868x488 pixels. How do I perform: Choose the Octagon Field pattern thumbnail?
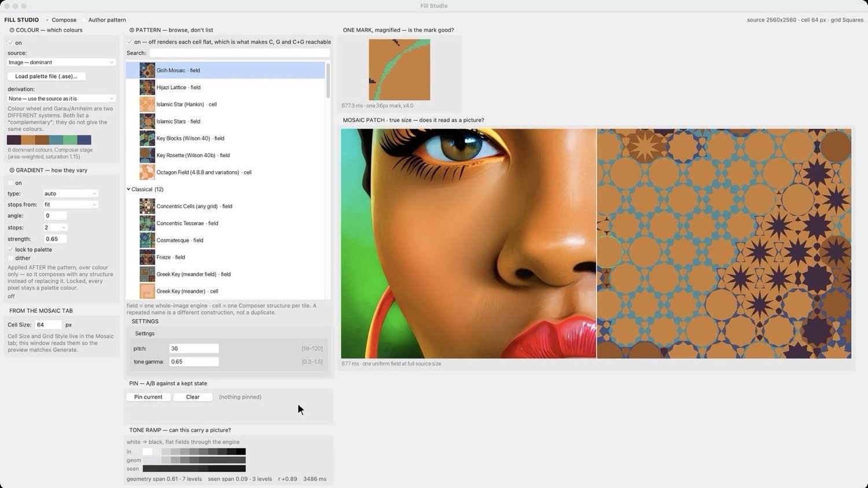147,172
